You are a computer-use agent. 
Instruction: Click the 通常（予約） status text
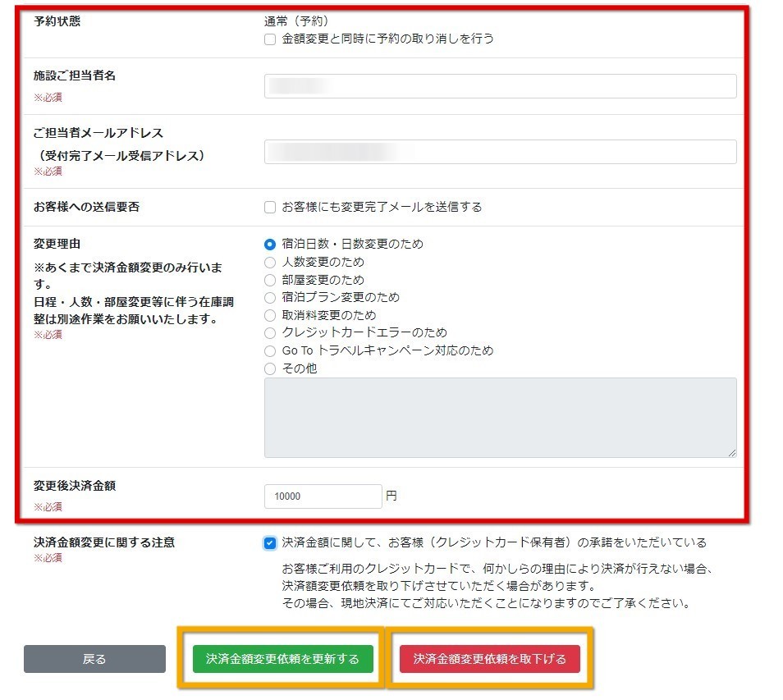point(296,21)
